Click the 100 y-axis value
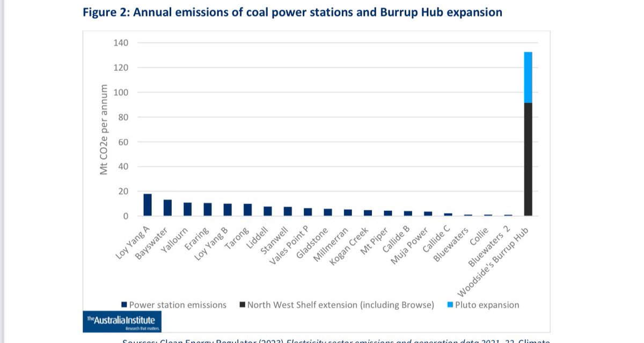This screenshot has width=644, height=343. (121, 92)
